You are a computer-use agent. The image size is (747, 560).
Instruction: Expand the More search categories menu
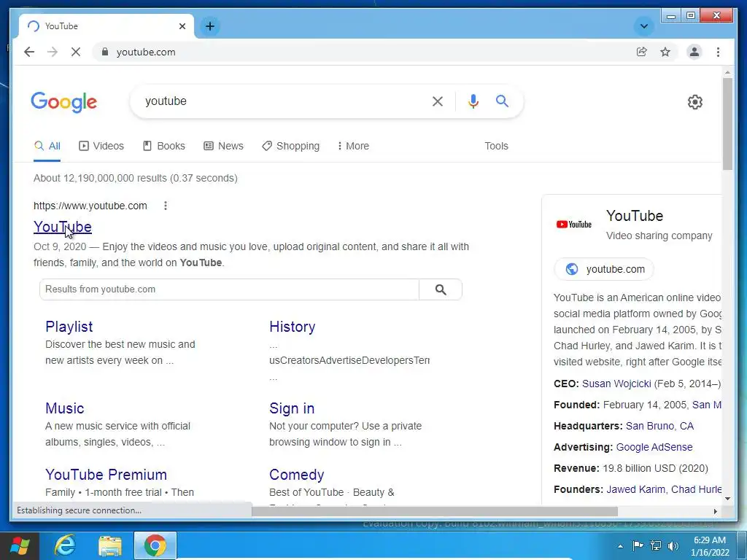click(x=353, y=146)
